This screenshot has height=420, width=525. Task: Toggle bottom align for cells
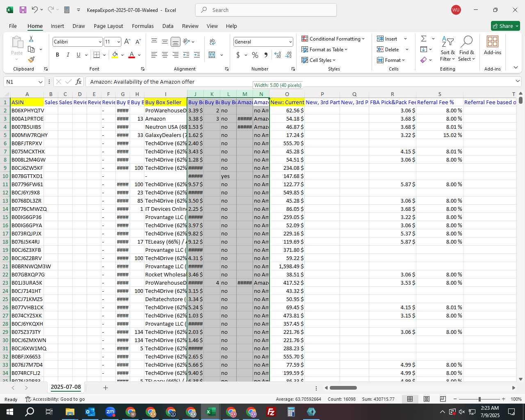175,42
